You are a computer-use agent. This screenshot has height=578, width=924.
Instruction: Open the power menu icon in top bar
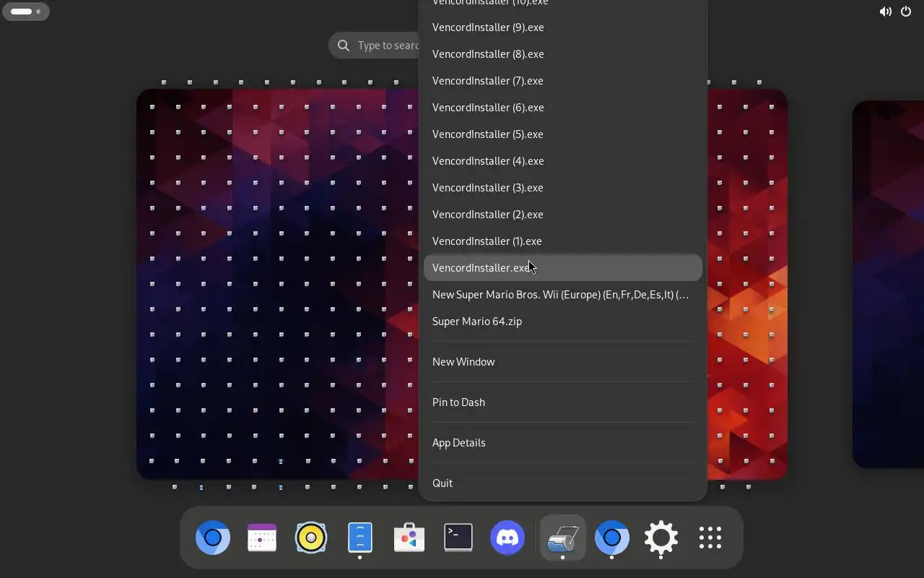pos(906,12)
